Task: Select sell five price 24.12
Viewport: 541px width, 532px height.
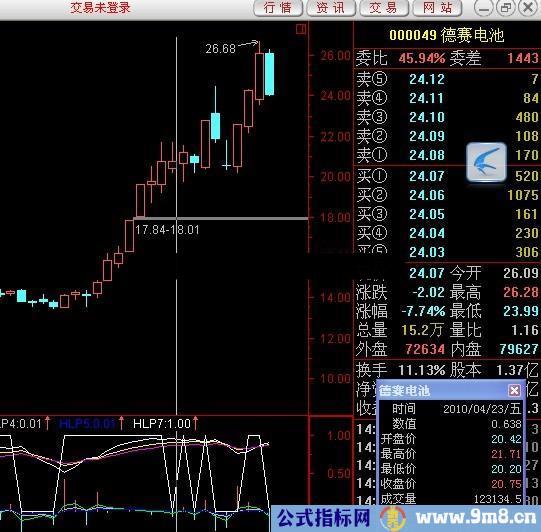Action: 427,79
